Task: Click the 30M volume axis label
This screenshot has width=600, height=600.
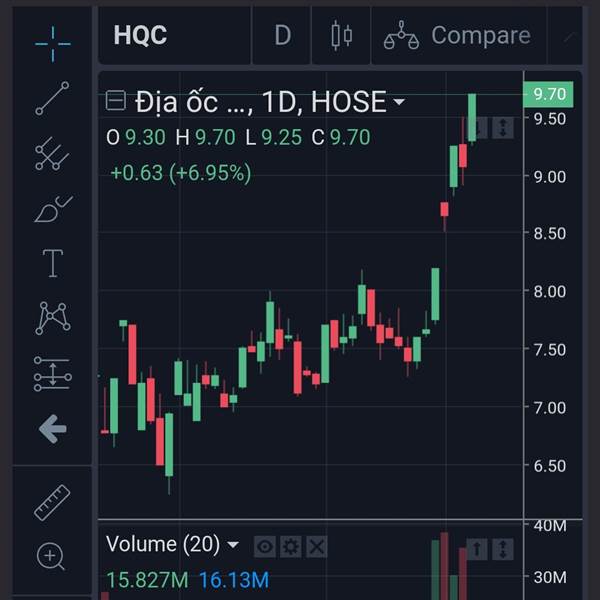Action: 550,577
